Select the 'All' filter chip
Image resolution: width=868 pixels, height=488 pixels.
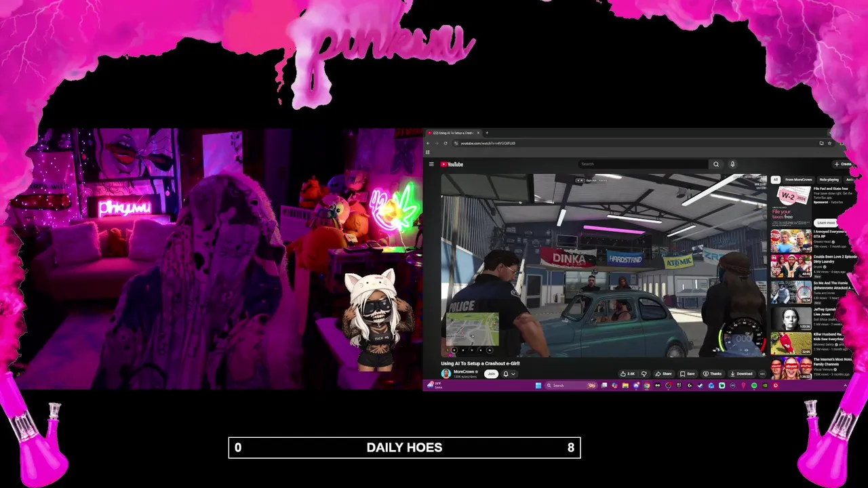(775, 180)
